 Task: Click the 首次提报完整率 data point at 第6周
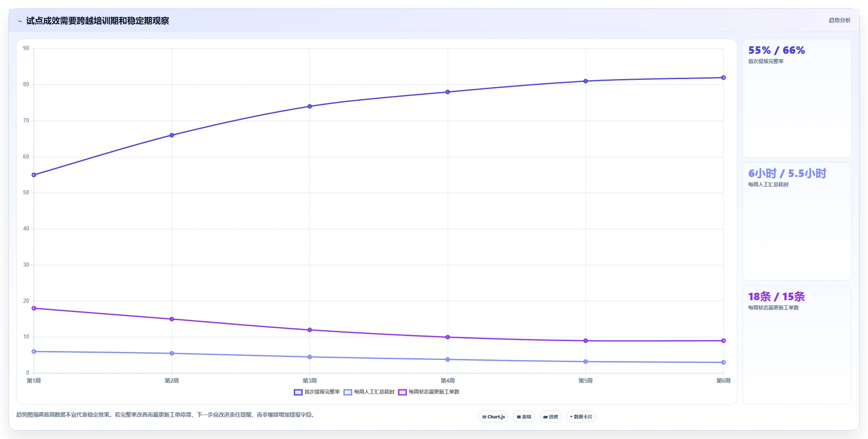723,78
